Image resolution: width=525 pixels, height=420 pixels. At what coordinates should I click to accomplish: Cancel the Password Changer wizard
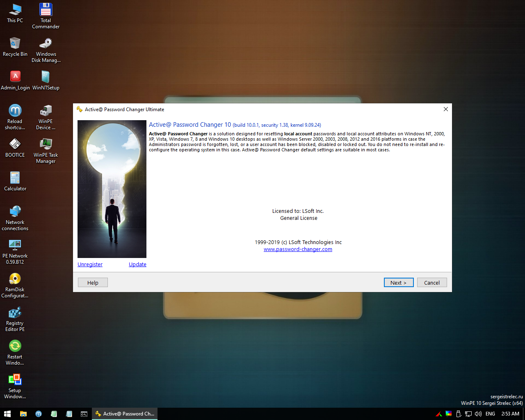coord(432,283)
